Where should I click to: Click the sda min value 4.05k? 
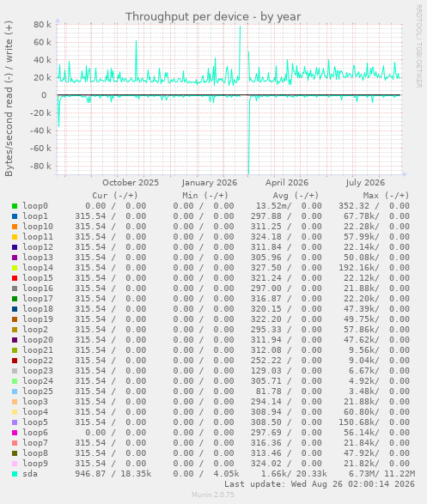point(226,473)
